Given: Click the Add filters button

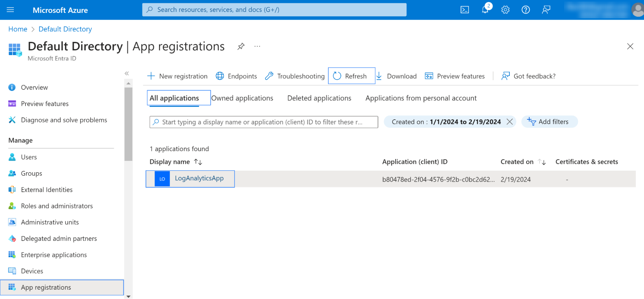Looking at the screenshot, I should click(x=549, y=122).
